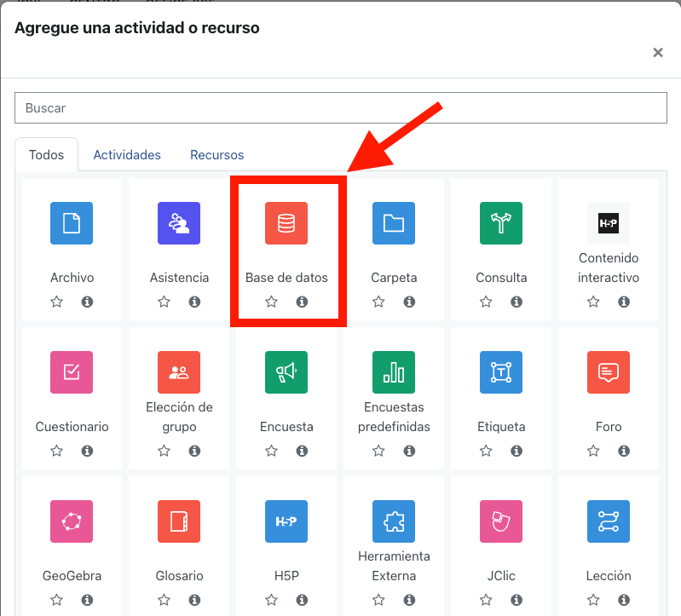Star Contenido interactivo as favorite

coord(593,302)
